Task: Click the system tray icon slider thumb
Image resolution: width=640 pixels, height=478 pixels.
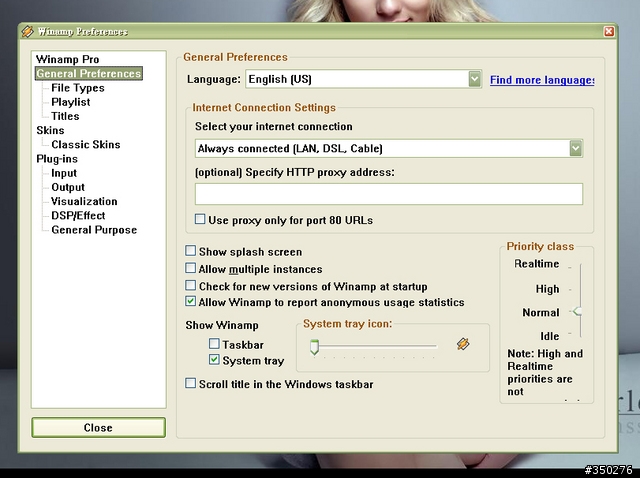Action: [x=314, y=347]
